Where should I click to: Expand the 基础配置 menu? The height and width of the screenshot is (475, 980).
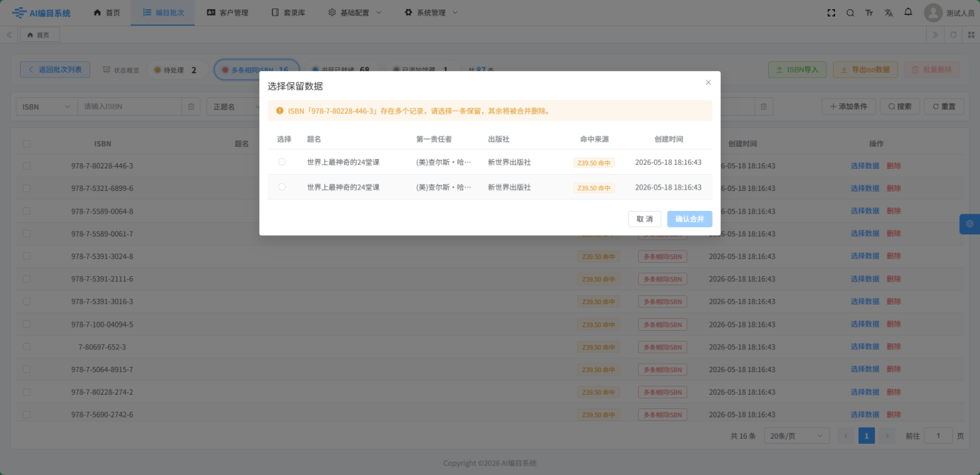click(x=355, y=13)
